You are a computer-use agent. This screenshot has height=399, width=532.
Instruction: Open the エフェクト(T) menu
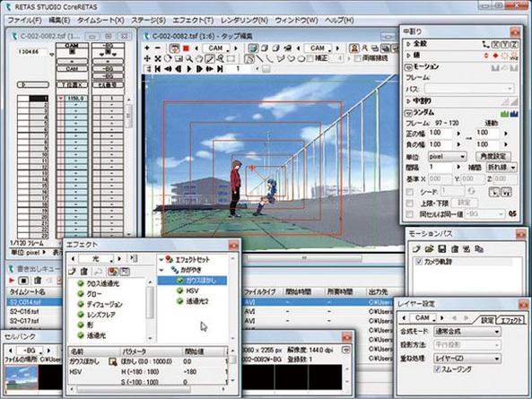click(x=193, y=21)
